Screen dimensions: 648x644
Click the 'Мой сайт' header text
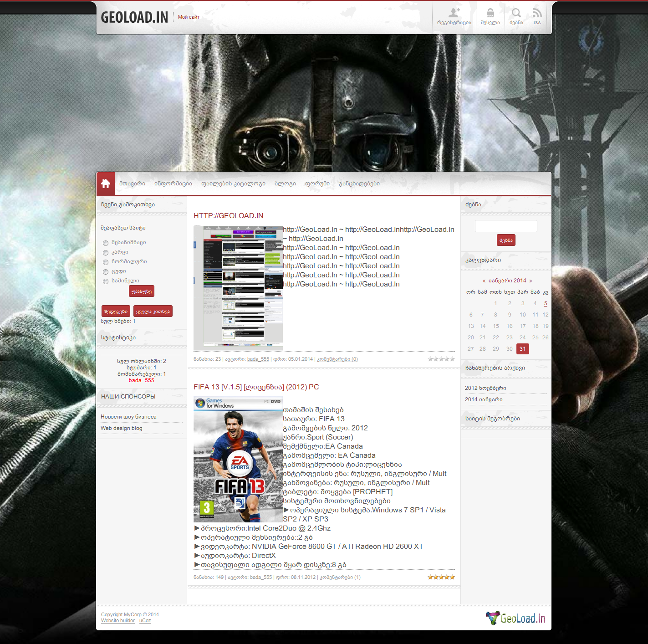point(189,17)
